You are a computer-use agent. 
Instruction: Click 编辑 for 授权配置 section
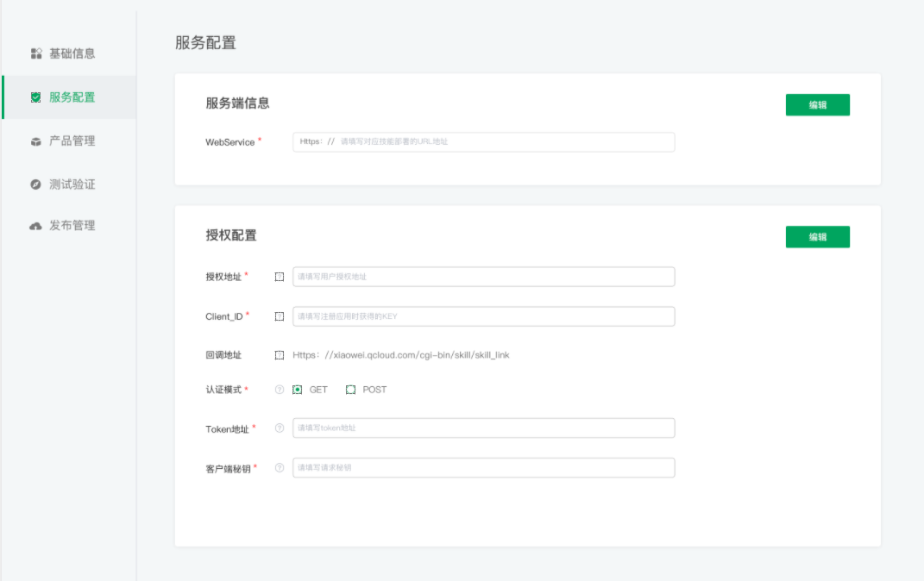click(x=817, y=235)
